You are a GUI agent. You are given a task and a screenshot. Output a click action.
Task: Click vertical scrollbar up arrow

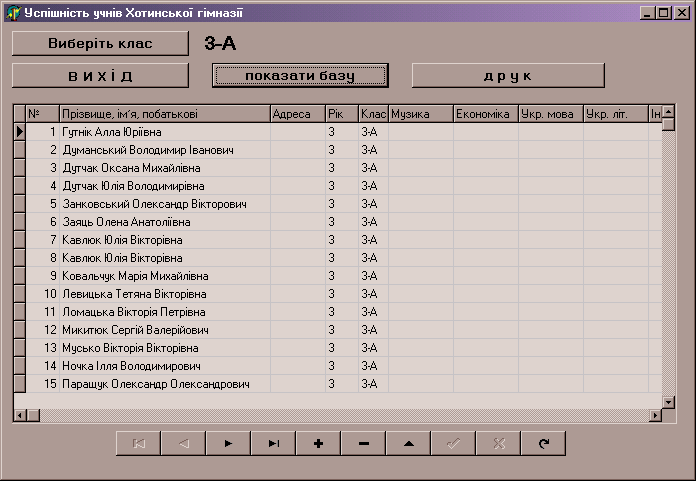coord(668,111)
